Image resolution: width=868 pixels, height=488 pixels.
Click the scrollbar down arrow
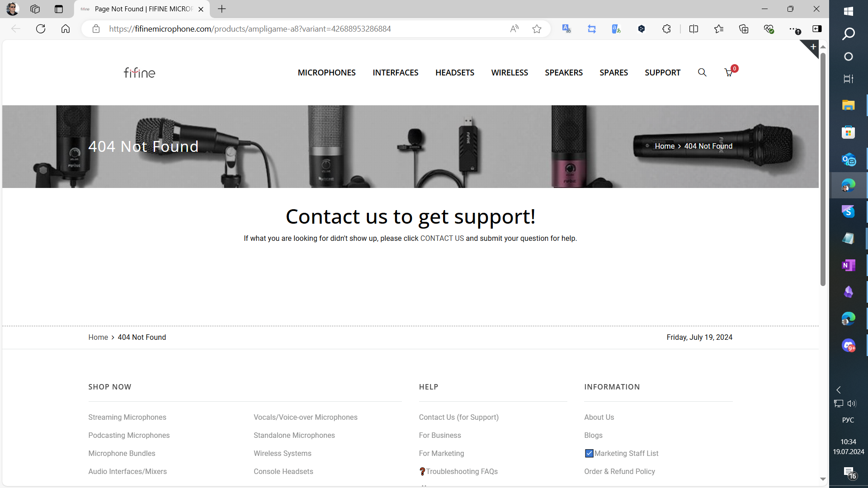click(823, 479)
